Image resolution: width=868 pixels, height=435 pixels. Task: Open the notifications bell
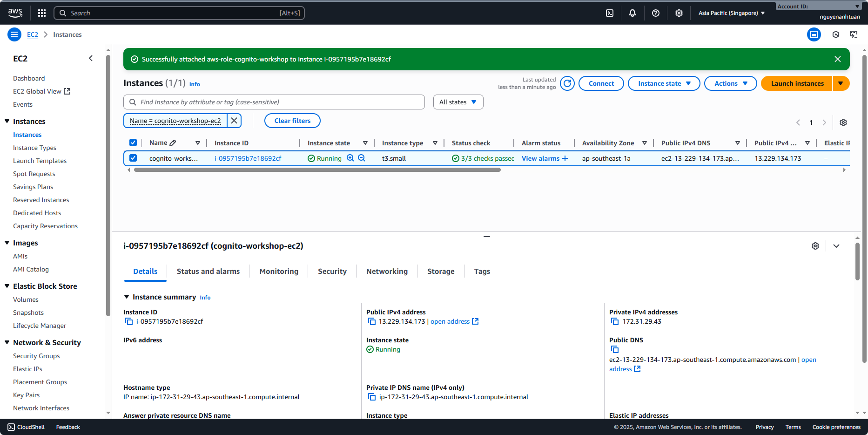[632, 13]
